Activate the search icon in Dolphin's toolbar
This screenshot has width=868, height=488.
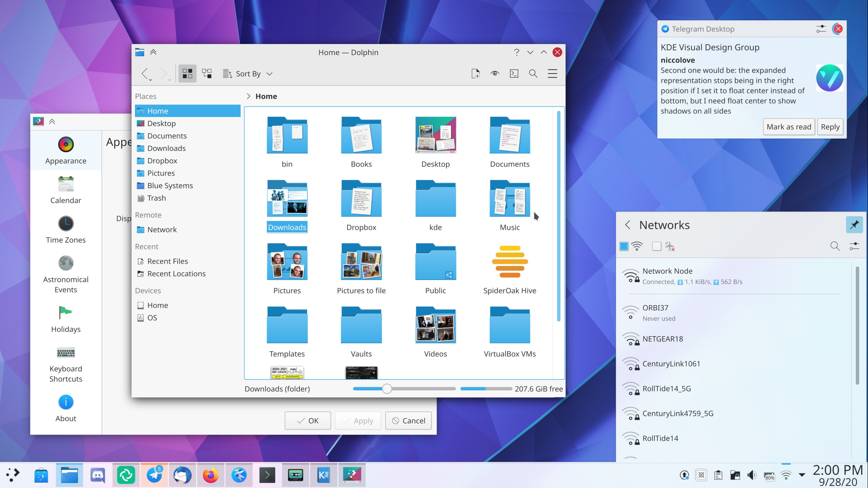533,74
